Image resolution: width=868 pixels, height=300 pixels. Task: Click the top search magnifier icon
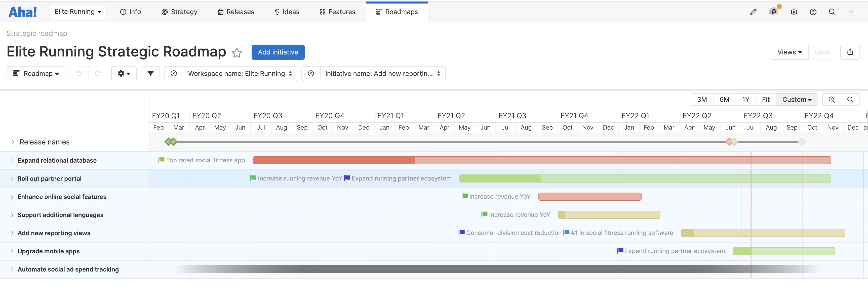coord(832,12)
